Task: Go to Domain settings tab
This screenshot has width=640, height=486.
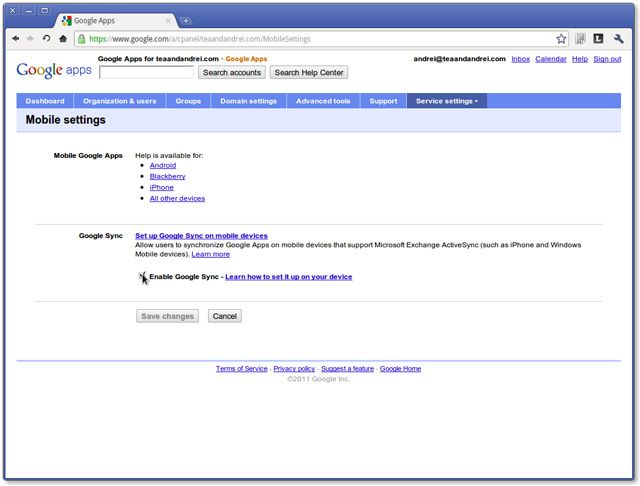Action: click(x=249, y=101)
